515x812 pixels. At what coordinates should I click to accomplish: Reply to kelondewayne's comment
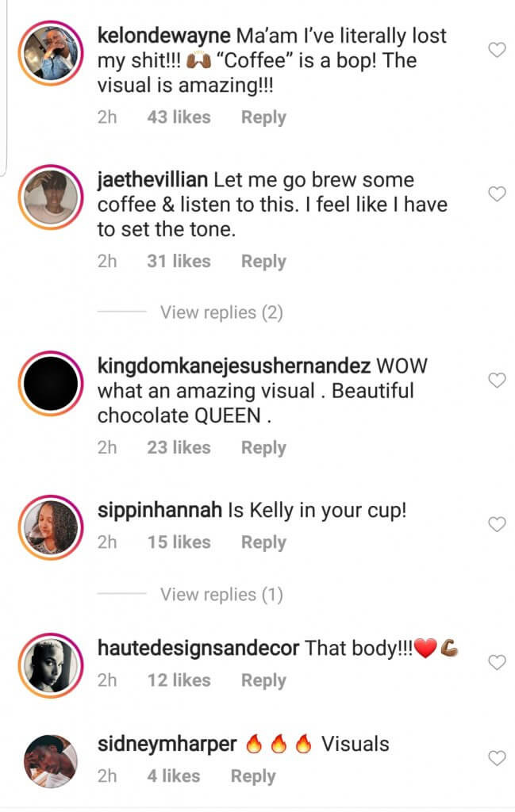point(263,117)
